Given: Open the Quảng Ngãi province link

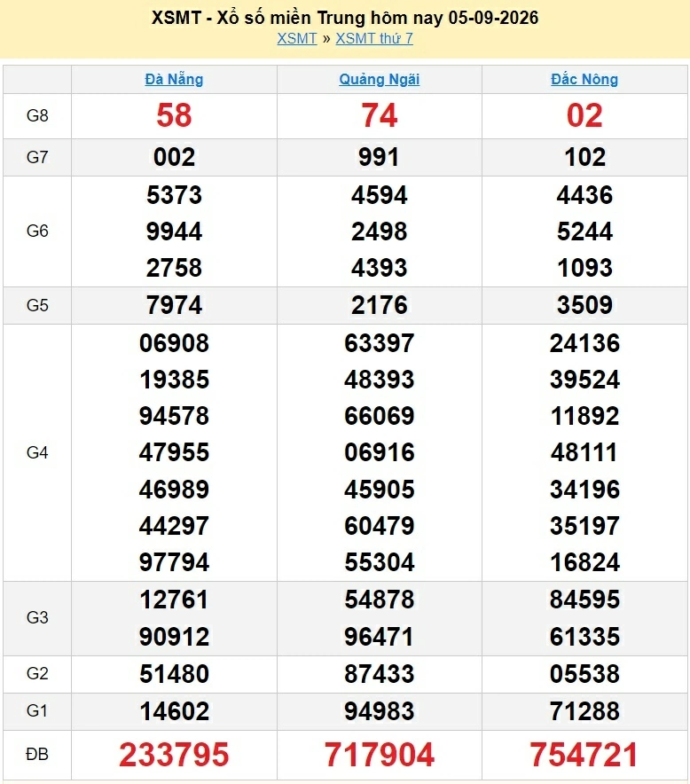Looking at the screenshot, I should point(379,79).
